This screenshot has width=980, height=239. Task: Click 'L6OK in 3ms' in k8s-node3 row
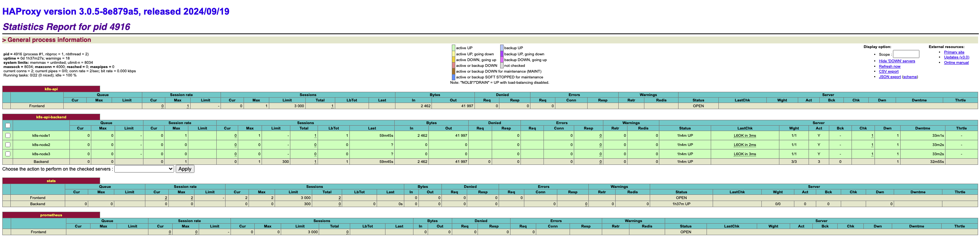(x=744, y=154)
